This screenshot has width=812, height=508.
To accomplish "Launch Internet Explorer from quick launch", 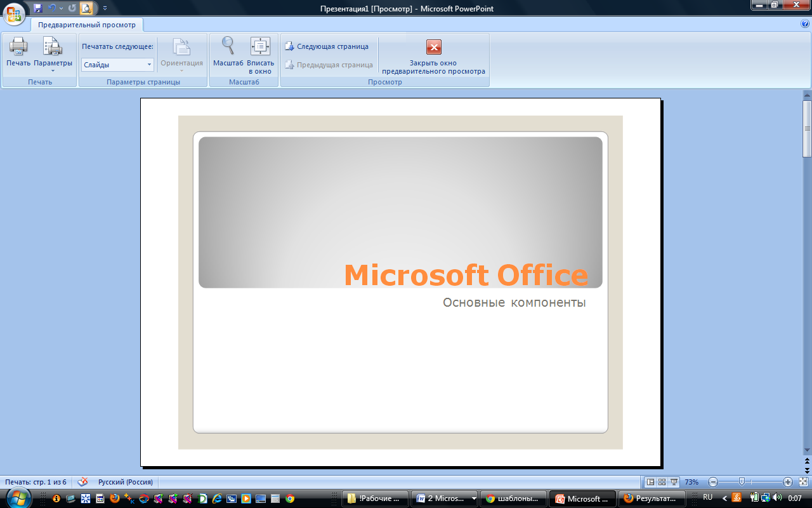I will pos(217,498).
